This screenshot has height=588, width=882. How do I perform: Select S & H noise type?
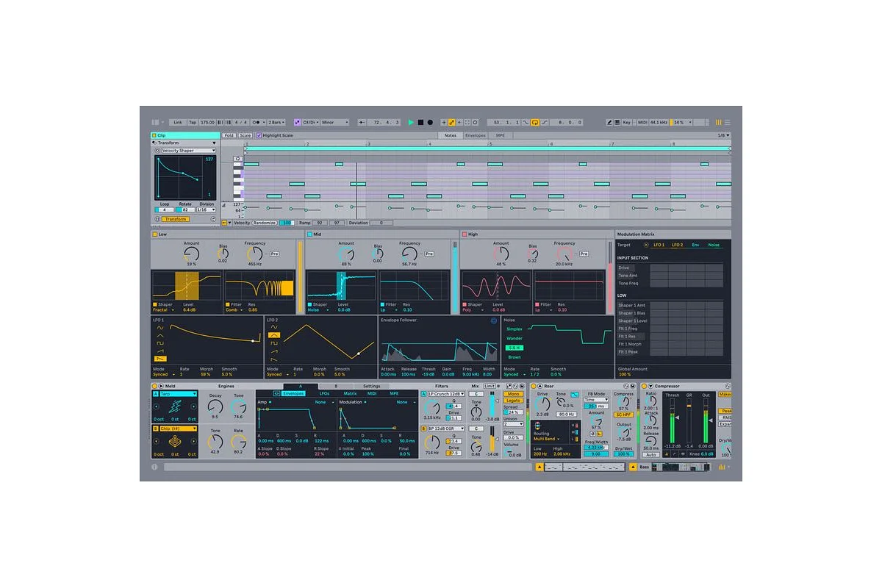coord(514,348)
